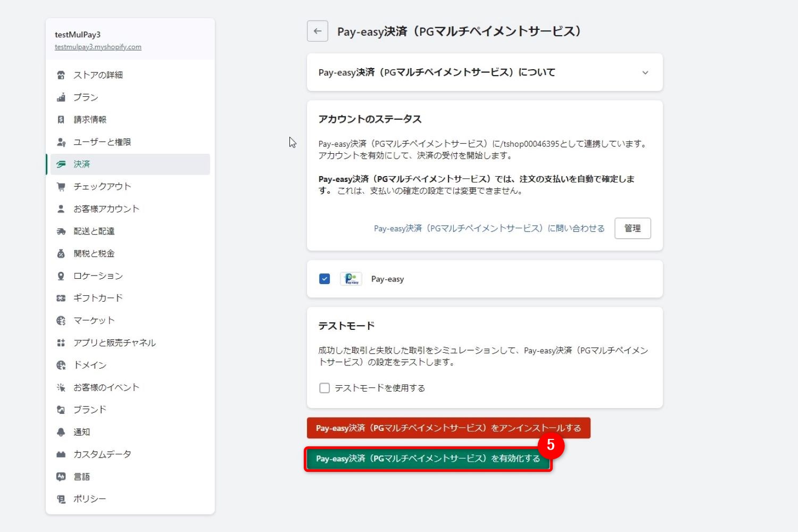Uncheck the Pay-easy payment method checkbox

point(325,278)
